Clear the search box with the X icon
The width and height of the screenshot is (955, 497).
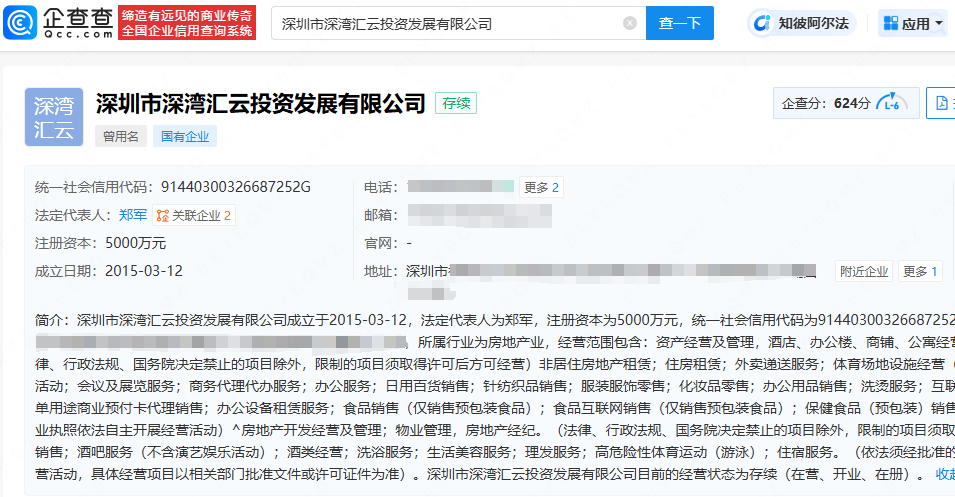coord(629,23)
